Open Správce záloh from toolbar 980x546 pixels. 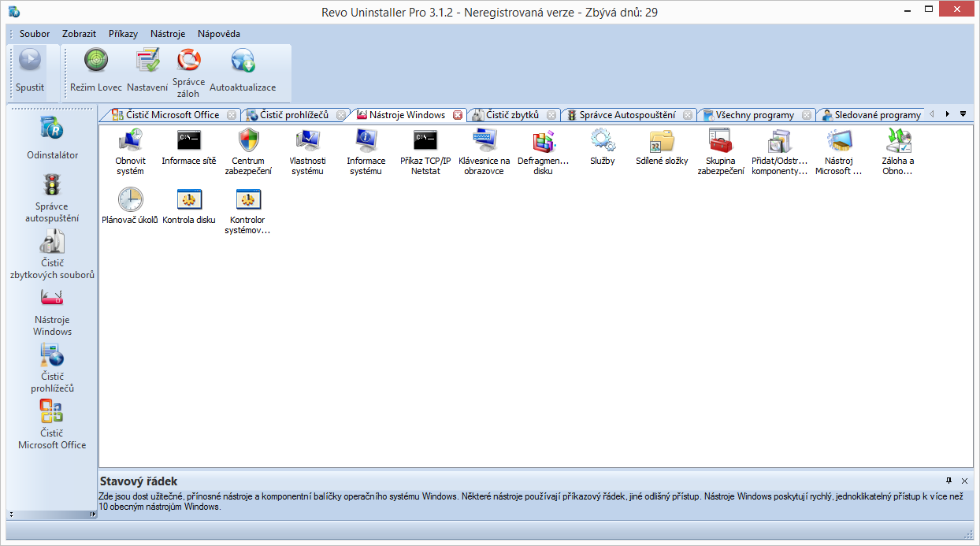(x=188, y=73)
